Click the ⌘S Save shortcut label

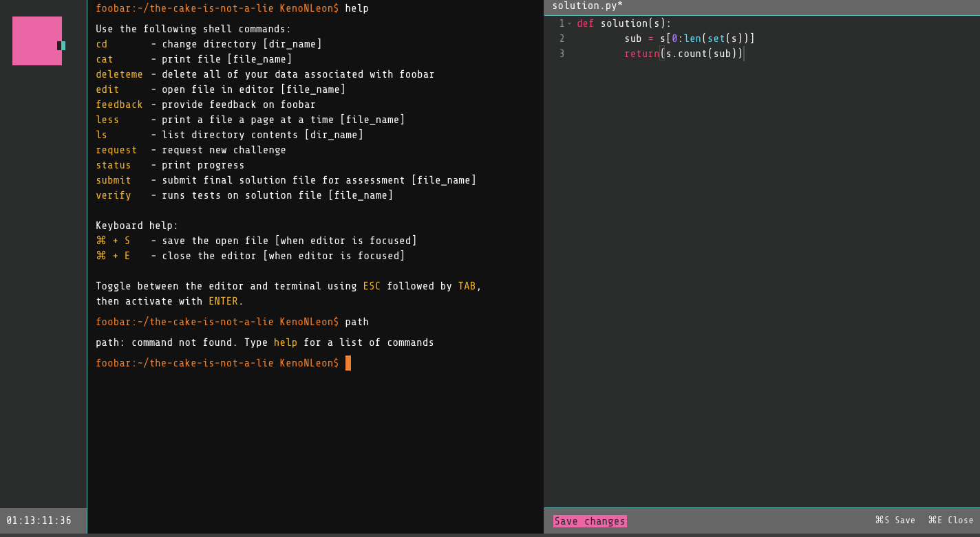(x=895, y=520)
